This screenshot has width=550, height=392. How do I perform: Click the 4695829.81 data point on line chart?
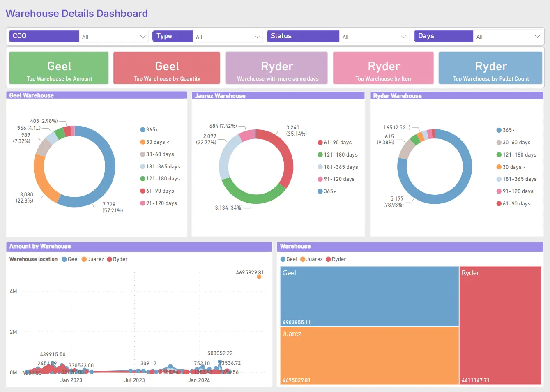point(259,277)
